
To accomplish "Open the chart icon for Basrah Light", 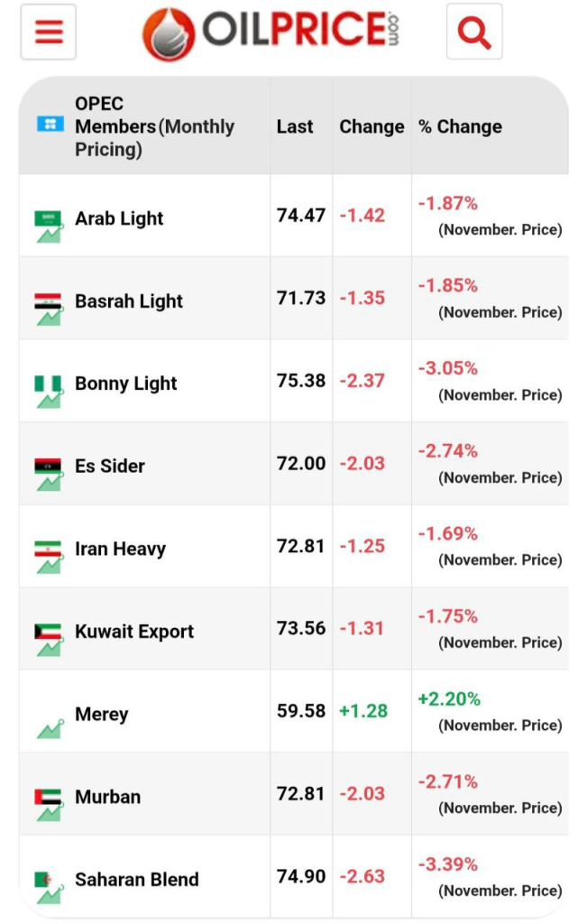I will point(50,318).
